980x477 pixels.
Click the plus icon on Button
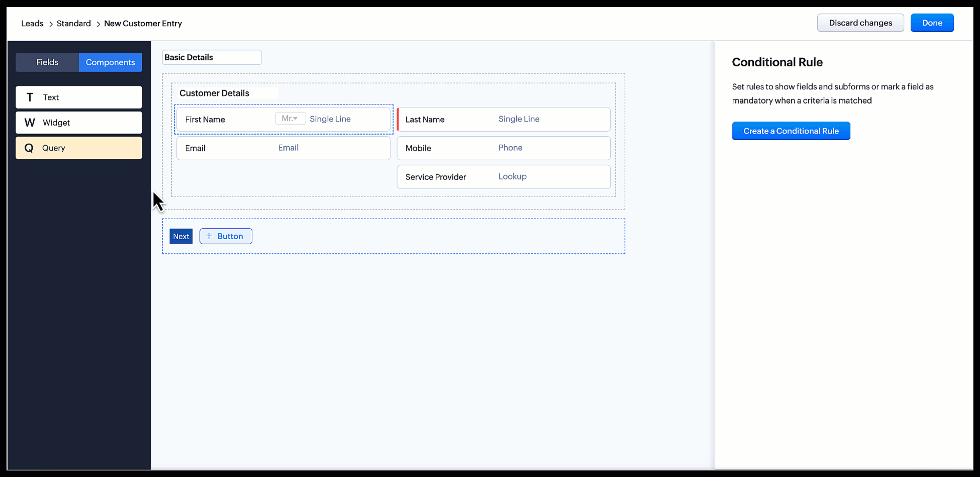[x=209, y=236]
